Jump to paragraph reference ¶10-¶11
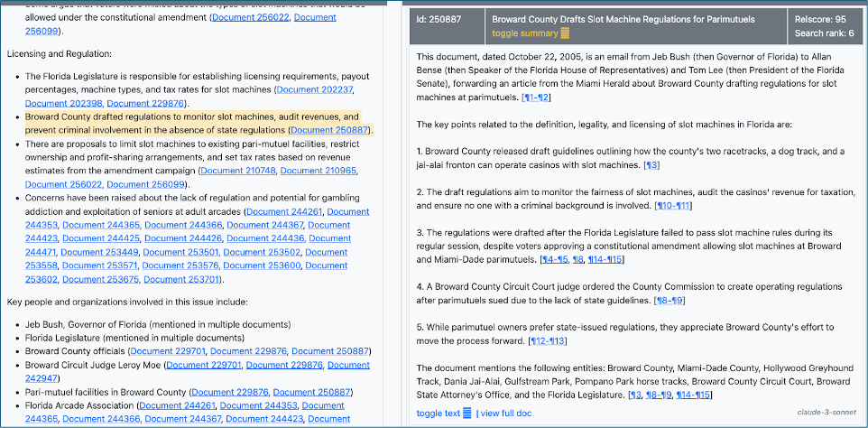 [x=671, y=206]
